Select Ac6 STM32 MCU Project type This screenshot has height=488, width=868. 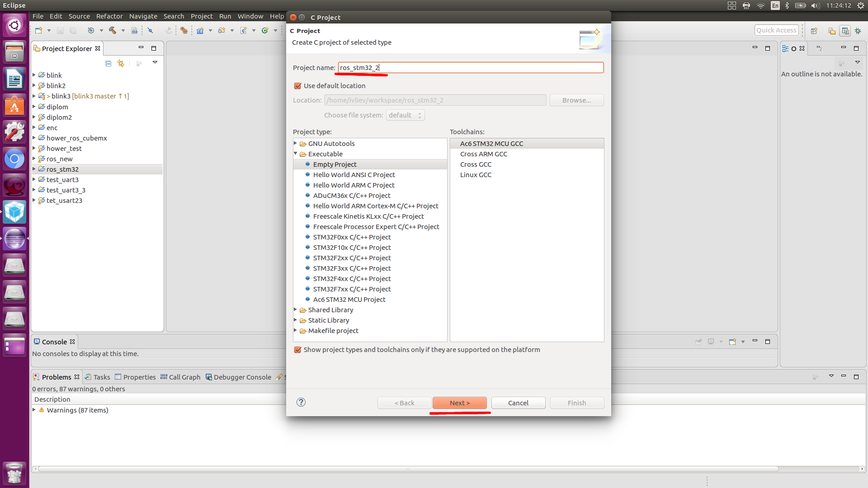(349, 300)
